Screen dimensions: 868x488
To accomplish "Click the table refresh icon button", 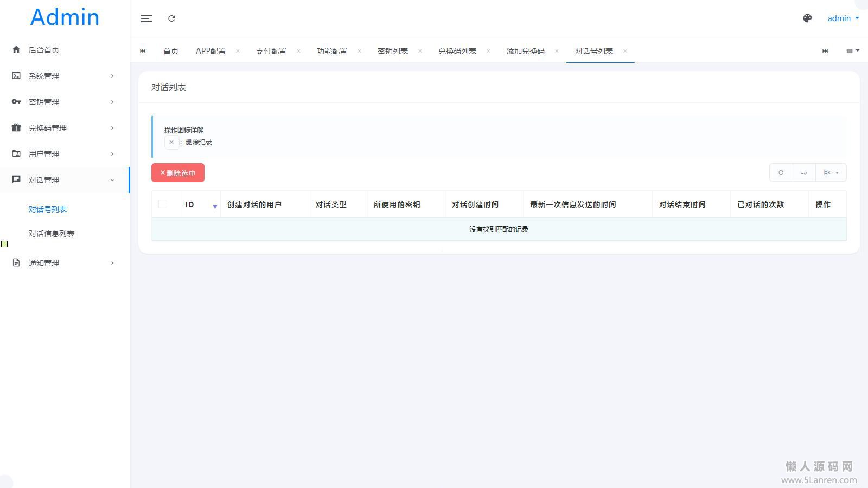I will point(781,172).
